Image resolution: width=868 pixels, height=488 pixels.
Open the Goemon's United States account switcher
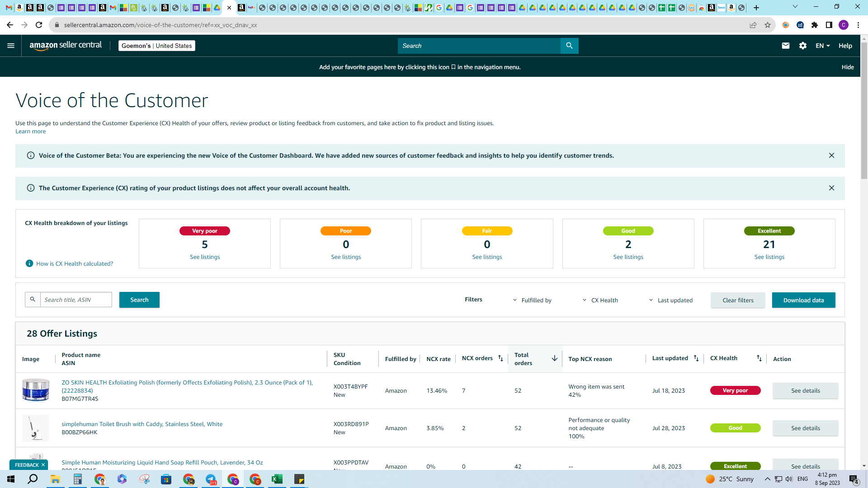click(156, 46)
